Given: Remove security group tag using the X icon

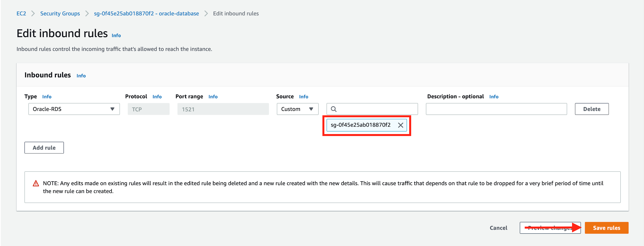Looking at the screenshot, I should (x=401, y=125).
